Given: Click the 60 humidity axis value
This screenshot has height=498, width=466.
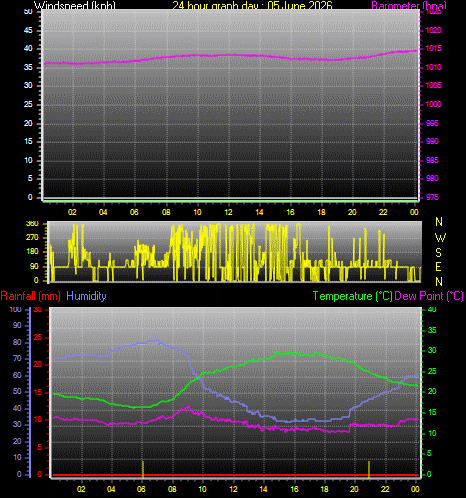Looking at the screenshot, I should pyautogui.click(x=17, y=375).
